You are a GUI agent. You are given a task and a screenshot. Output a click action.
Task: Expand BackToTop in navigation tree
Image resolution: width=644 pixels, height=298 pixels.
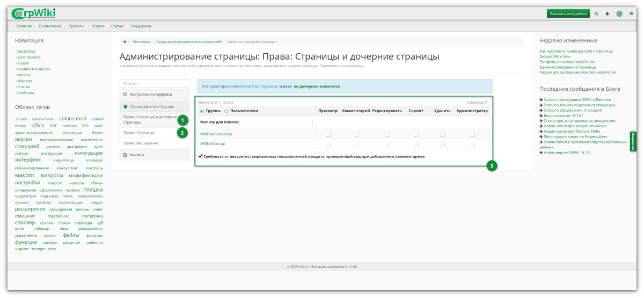tap(16, 51)
